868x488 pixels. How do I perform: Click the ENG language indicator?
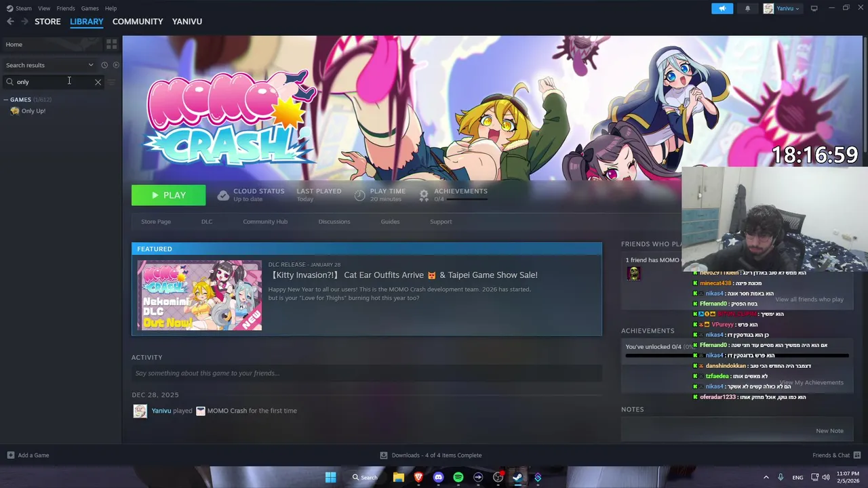click(x=797, y=477)
